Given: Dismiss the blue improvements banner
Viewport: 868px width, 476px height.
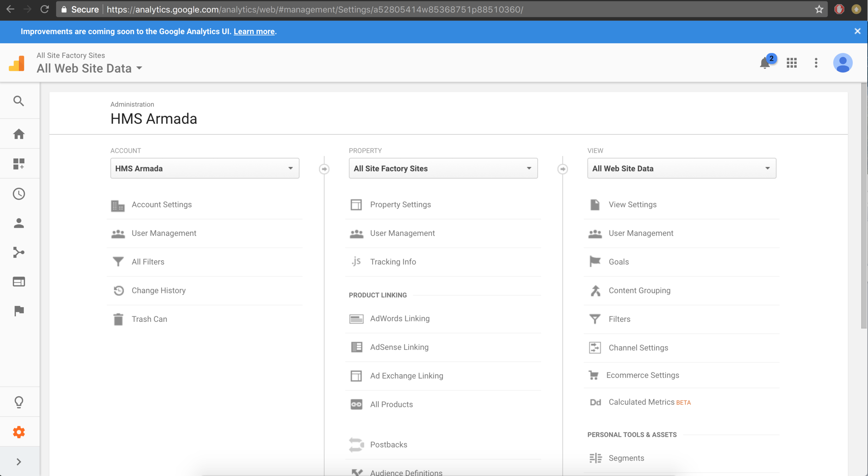Looking at the screenshot, I should tap(857, 31).
